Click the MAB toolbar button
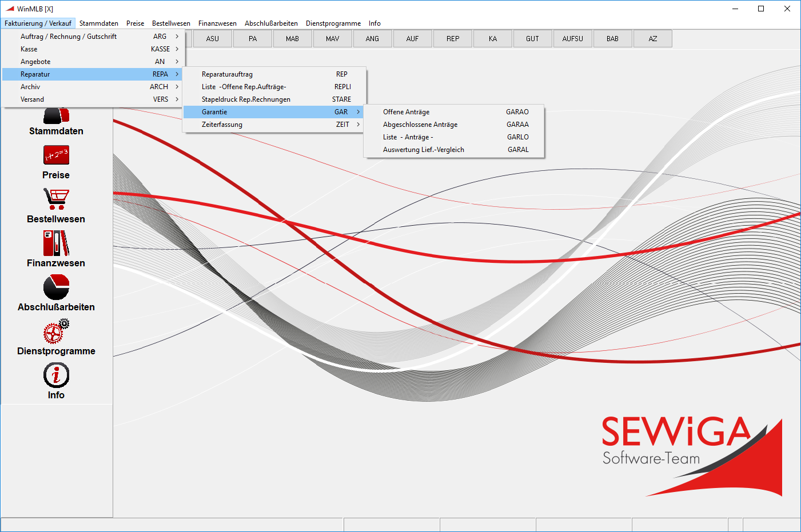This screenshot has height=532, width=801. coord(293,39)
